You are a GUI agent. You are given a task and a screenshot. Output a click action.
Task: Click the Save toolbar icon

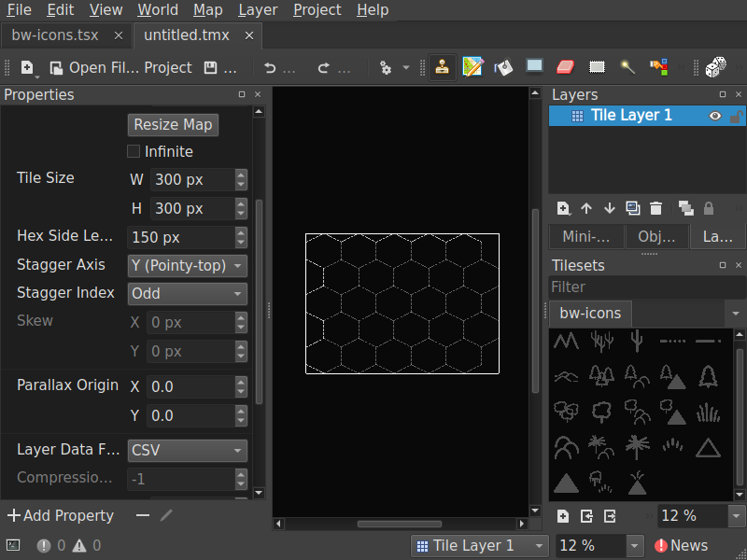[x=210, y=68]
